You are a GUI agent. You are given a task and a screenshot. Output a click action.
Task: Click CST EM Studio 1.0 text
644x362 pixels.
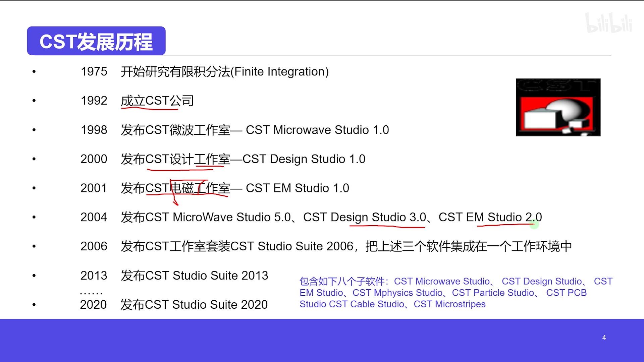298,188
